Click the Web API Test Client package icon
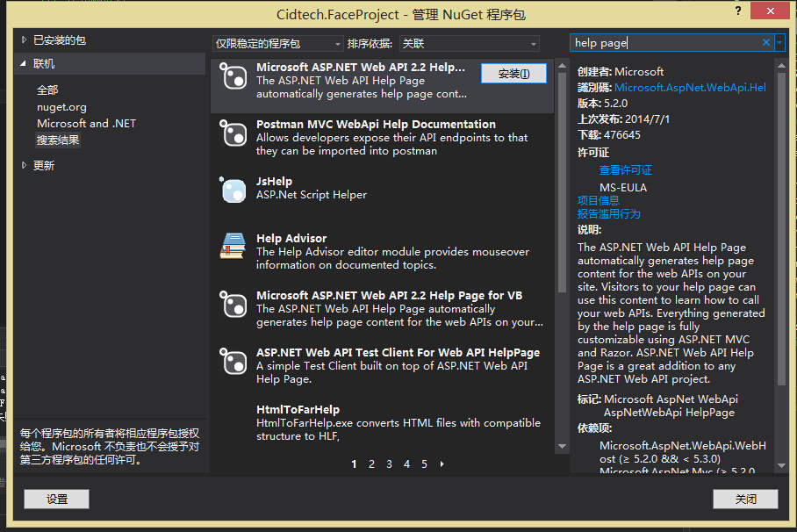 pyautogui.click(x=233, y=362)
